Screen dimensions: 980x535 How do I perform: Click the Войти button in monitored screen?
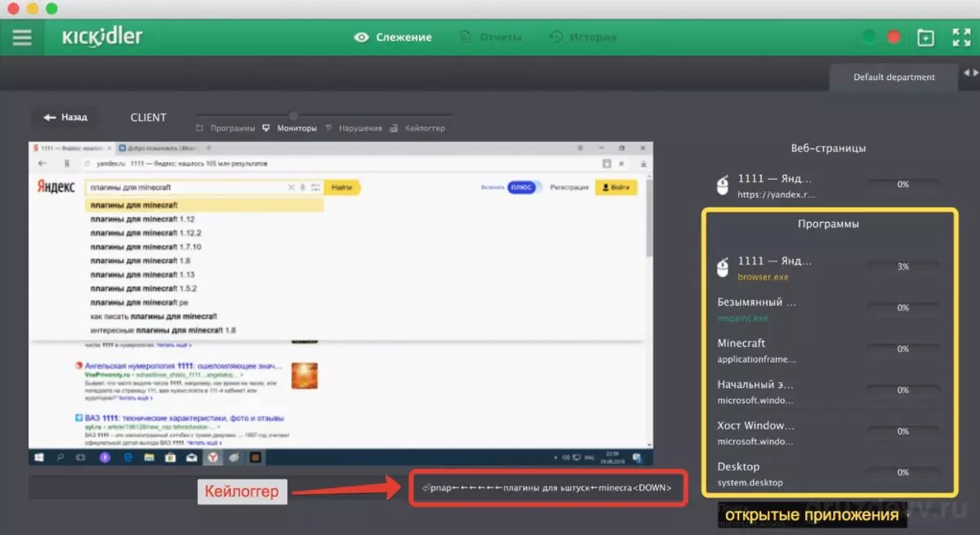(616, 187)
